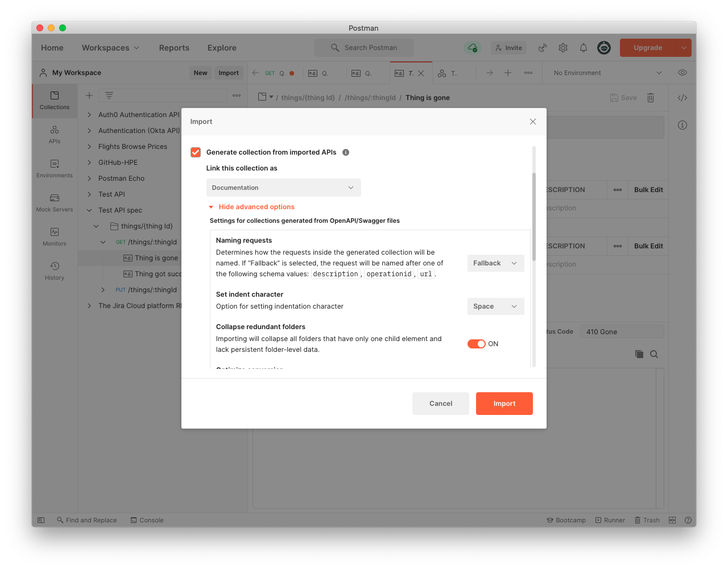Image resolution: width=728 pixels, height=569 pixels.
Task: Open the settings gear icon
Action: pos(563,48)
